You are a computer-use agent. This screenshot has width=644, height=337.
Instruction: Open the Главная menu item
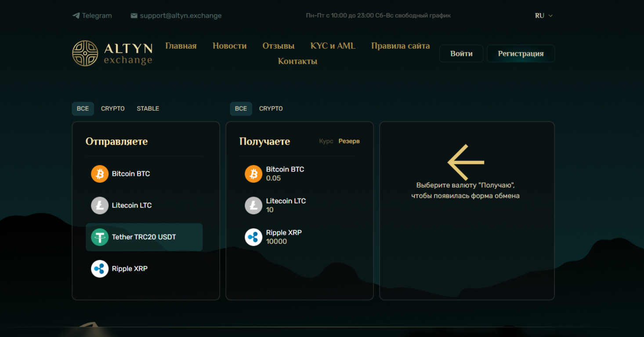pos(181,46)
